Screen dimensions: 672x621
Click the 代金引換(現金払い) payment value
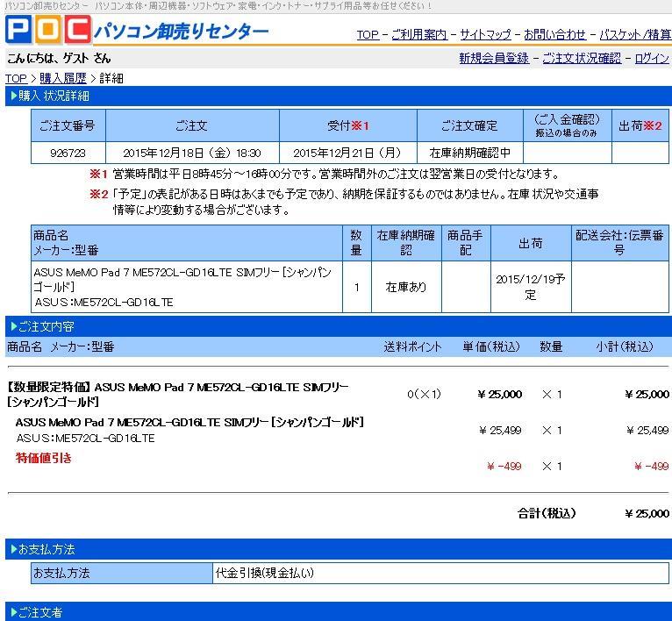tap(264, 573)
